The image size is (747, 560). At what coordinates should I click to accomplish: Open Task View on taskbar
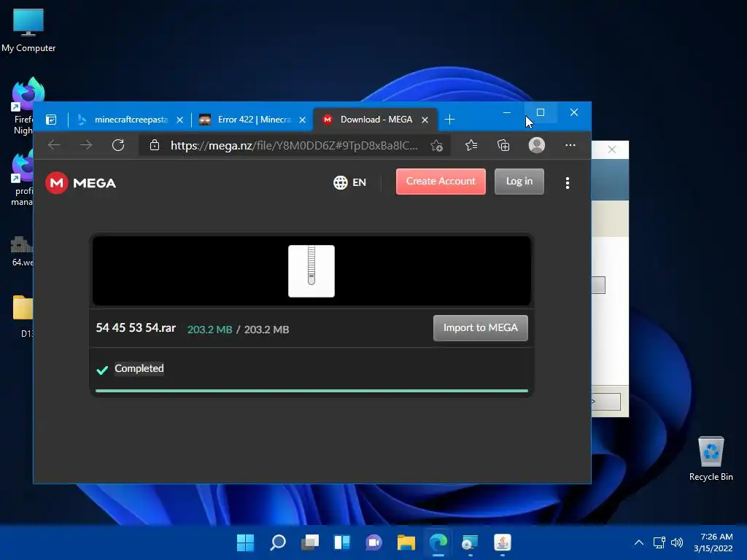(x=309, y=542)
